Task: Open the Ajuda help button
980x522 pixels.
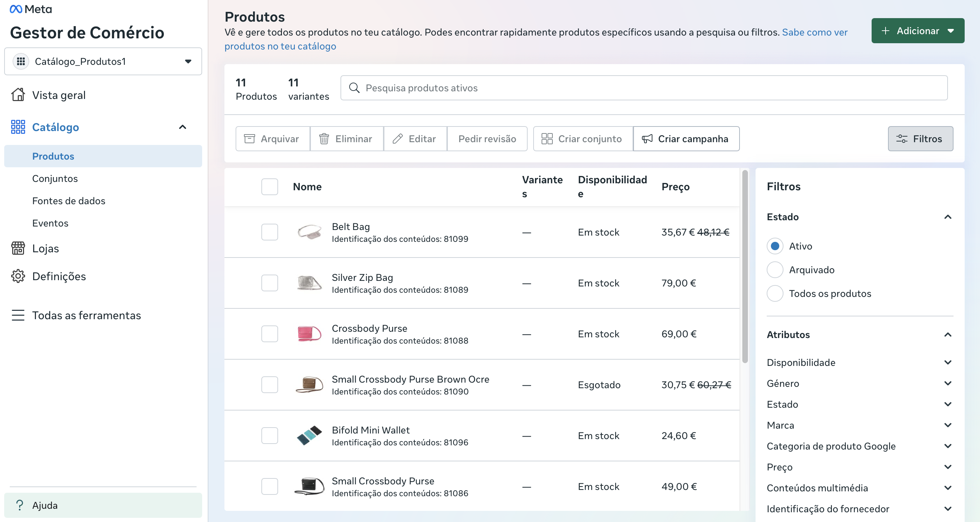Action: pyautogui.click(x=103, y=505)
